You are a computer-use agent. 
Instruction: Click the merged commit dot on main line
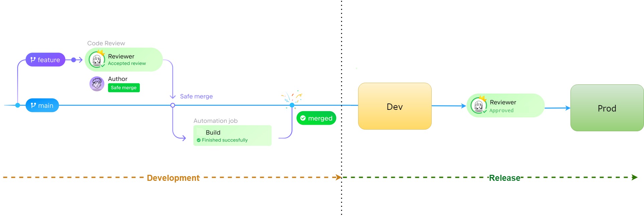tap(292, 105)
